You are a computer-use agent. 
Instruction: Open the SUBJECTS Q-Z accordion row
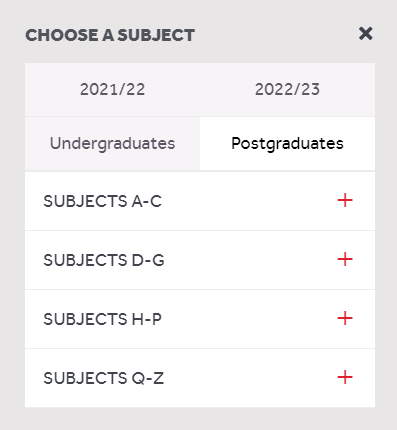[200, 378]
